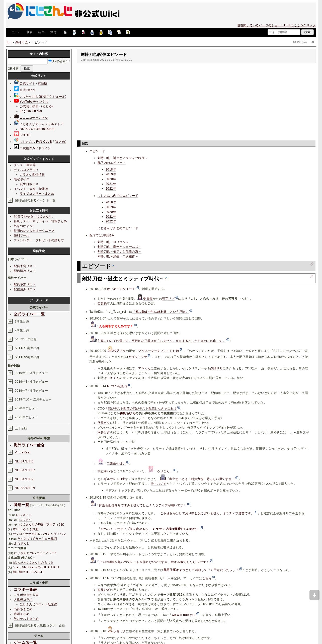Click the Twitter bird icon in 公式リンク

click(16, 89)
